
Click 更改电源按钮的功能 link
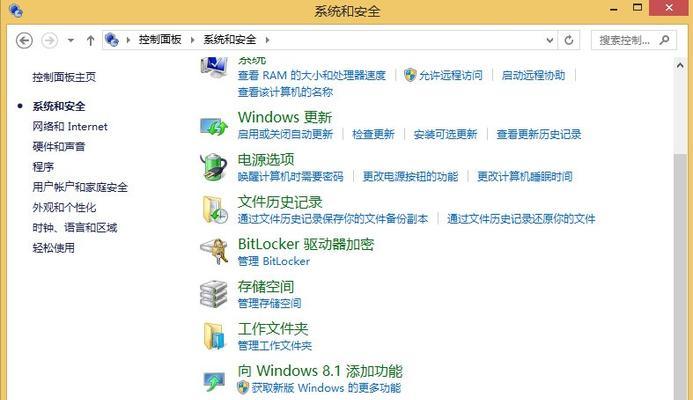pyautogui.click(x=411, y=177)
